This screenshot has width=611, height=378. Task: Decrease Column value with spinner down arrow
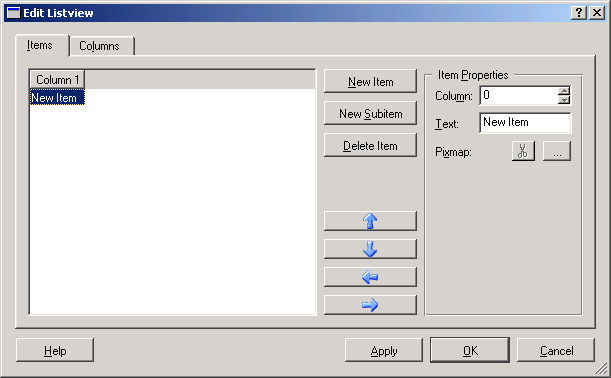564,100
